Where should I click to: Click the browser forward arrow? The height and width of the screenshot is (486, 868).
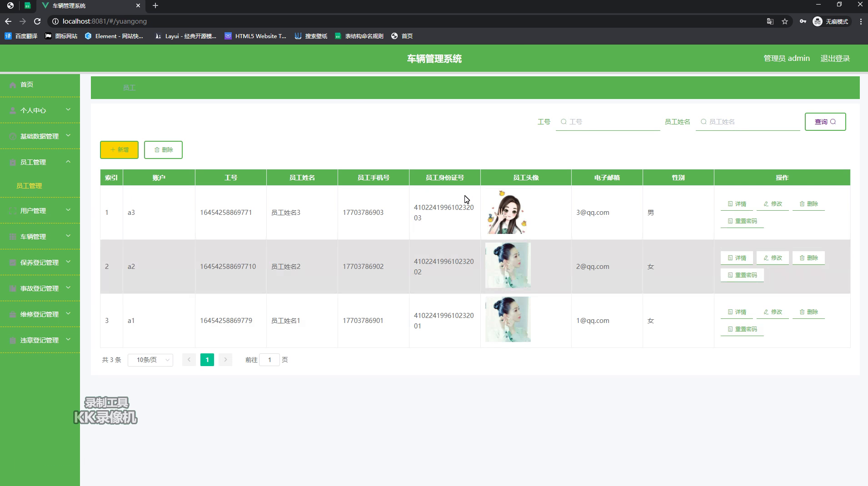click(23, 21)
